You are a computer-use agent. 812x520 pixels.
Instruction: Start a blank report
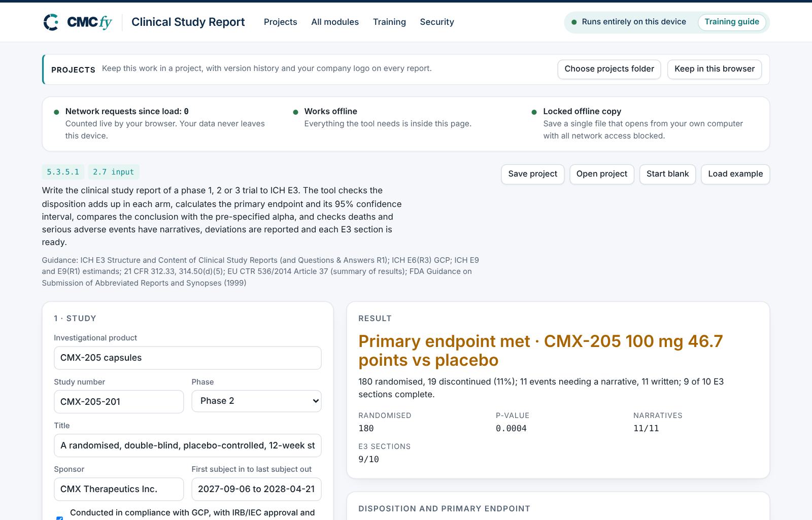(x=667, y=174)
